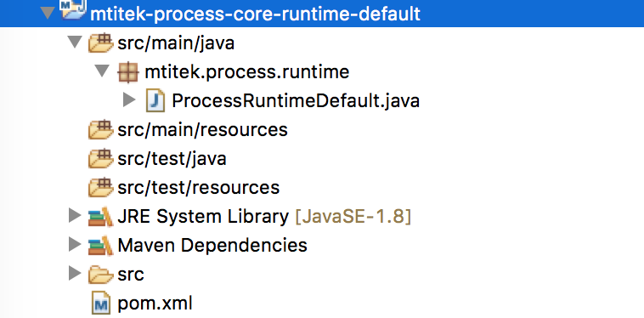Click the Maven Dependencies library icon
The width and height of the screenshot is (644, 318).
[x=100, y=246]
